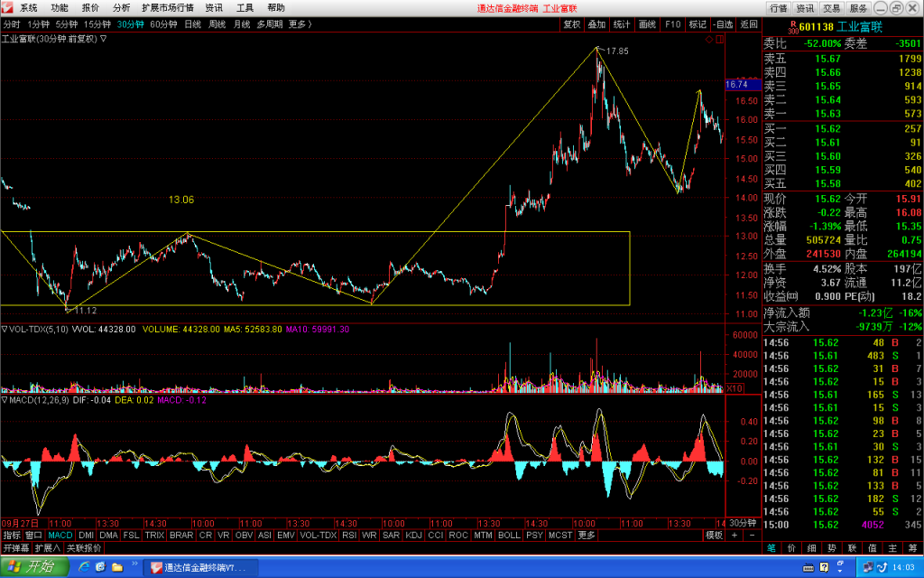The width and height of the screenshot is (924, 578).
Task: Click the F10 button in the toolbar
Action: pos(672,24)
